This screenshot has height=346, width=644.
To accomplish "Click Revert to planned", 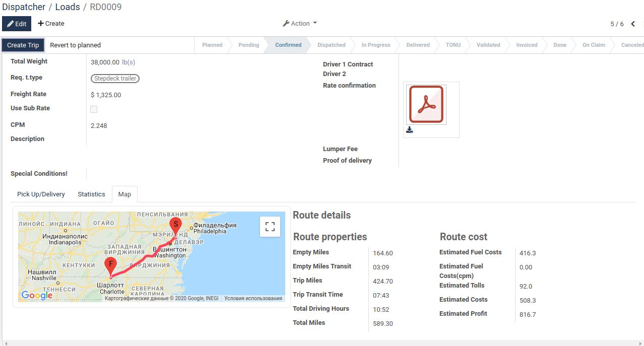I will pyautogui.click(x=75, y=45).
